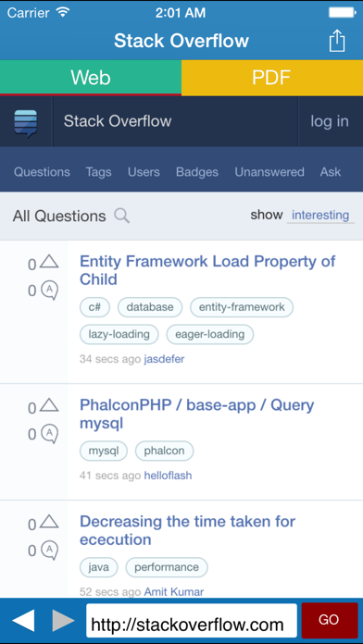Upvote the Decreasing time taken question
This screenshot has height=644, width=363.
click(49, 522)
